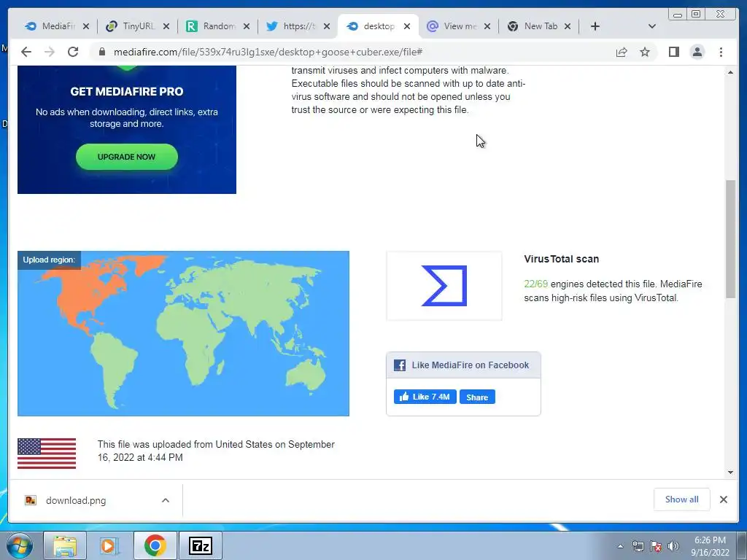This screenshot has height=560, width=747.
Task: Click the United States flag image
Action: click(47, 454)
